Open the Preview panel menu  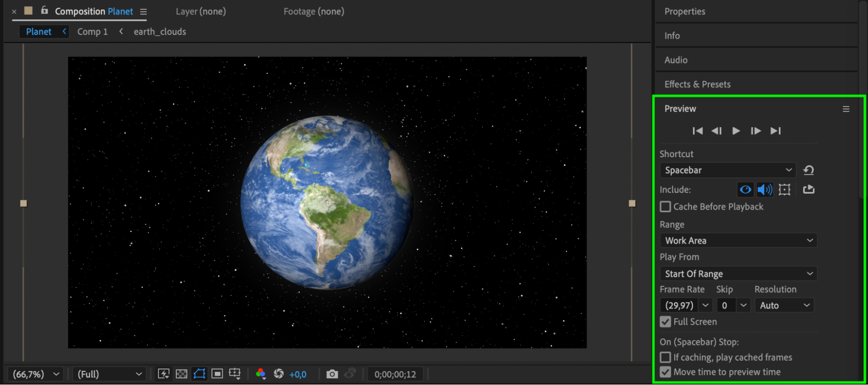846,109
